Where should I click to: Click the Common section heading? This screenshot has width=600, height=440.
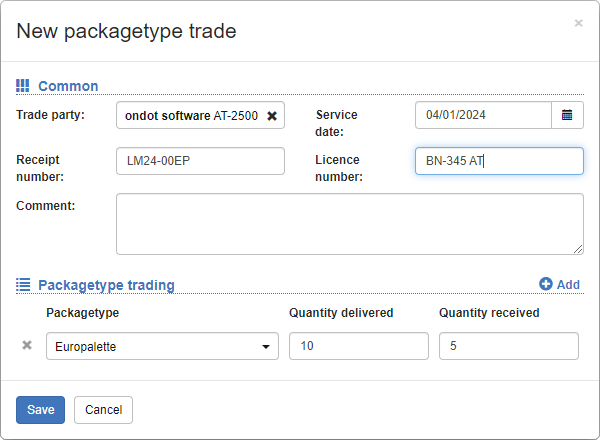(x=68, y=86)
